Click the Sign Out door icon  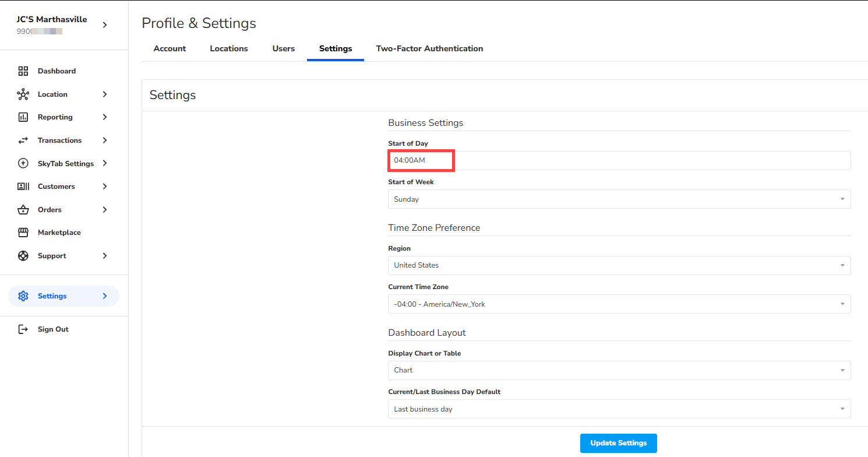pyautogui.click(x=23, y=329)
